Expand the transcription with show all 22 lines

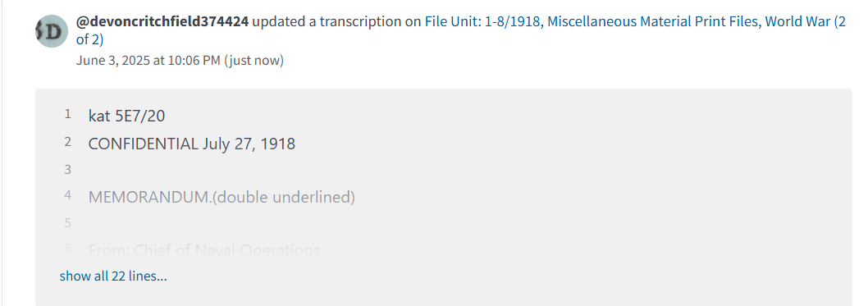(113, 276)
